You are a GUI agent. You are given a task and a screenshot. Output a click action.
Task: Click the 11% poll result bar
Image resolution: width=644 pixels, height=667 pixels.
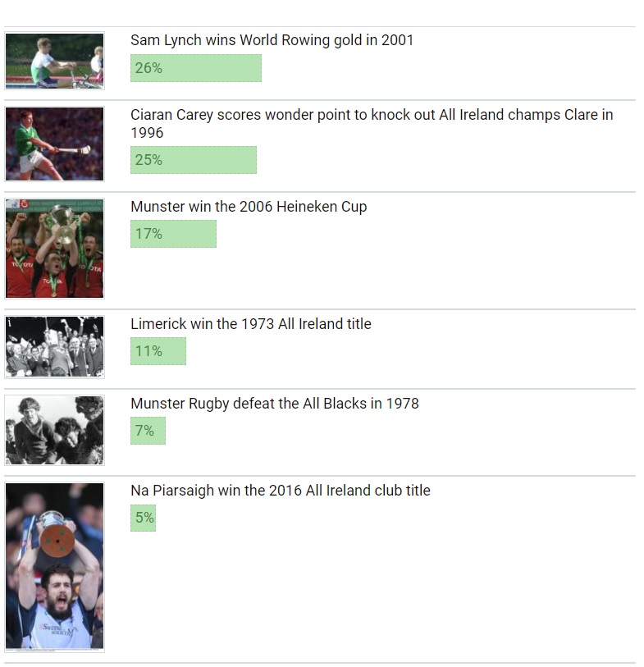click(x=158, y=351)
